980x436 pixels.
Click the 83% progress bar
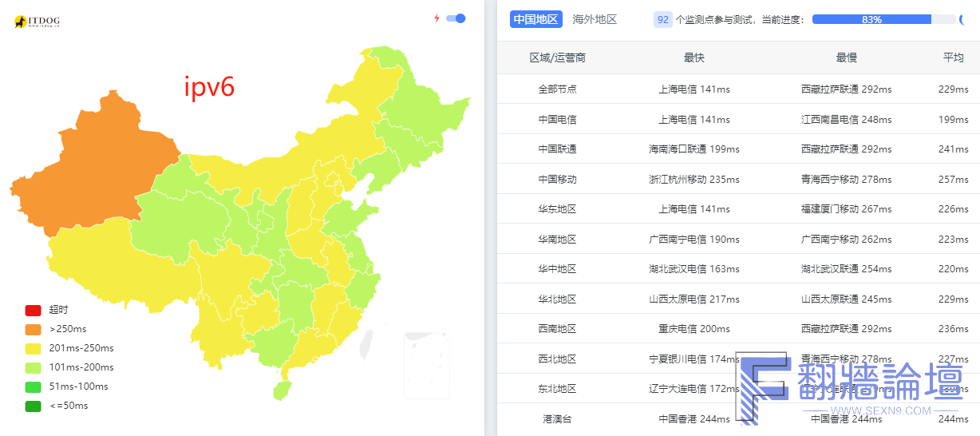pyautogui.click(x=883, y=19)
